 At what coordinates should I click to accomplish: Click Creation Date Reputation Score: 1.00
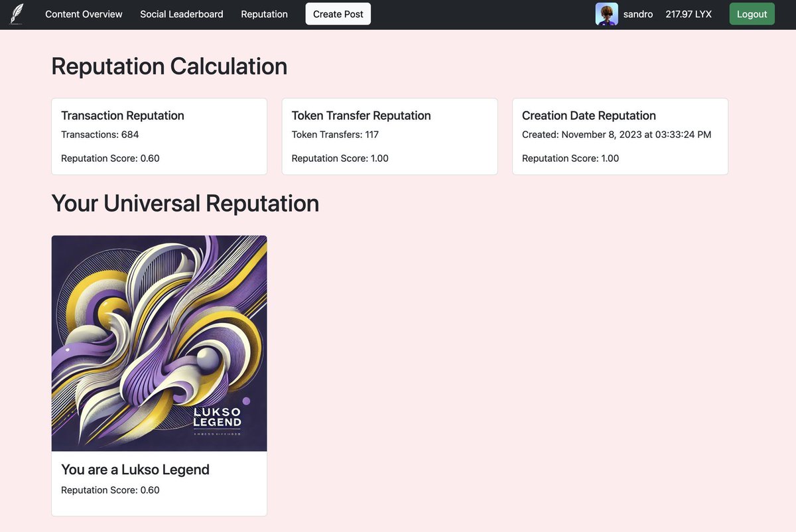click(570, 159)
